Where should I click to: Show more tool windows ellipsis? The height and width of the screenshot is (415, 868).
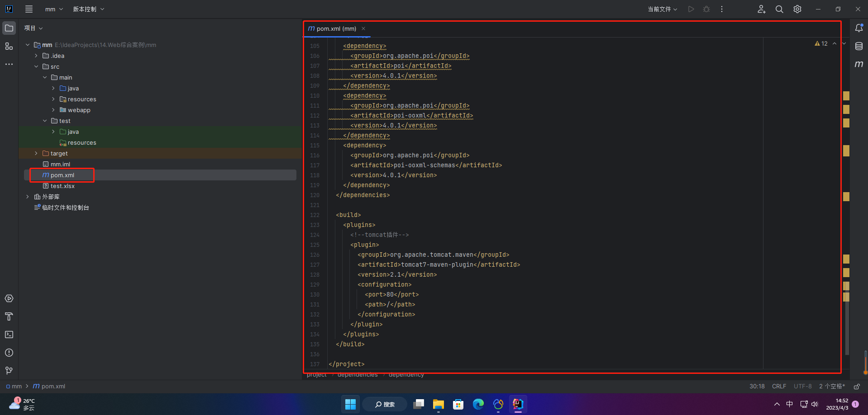click(x=9, y=64)
